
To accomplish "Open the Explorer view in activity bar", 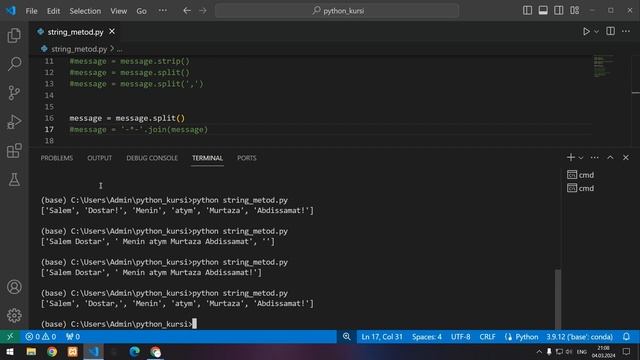I will (14, 36).
